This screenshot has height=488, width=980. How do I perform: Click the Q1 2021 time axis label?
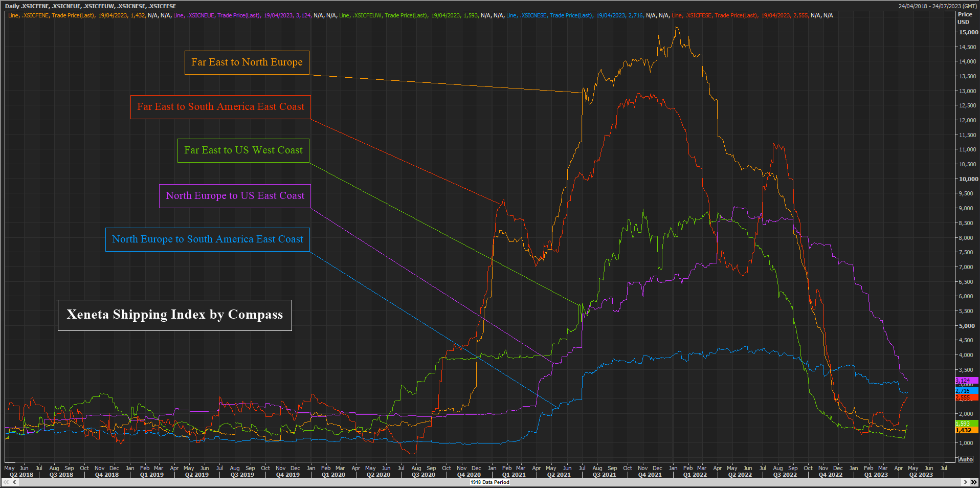[x=514, y=475]
